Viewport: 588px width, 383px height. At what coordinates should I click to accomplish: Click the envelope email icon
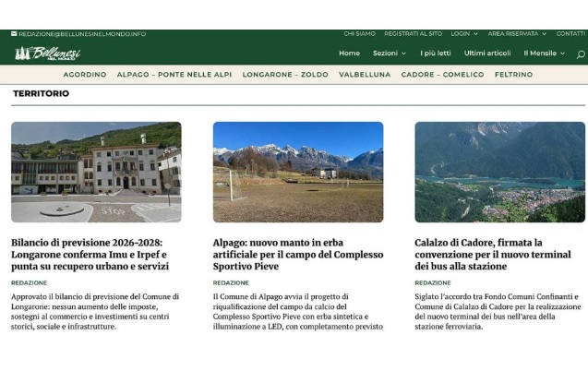[14, 34]
